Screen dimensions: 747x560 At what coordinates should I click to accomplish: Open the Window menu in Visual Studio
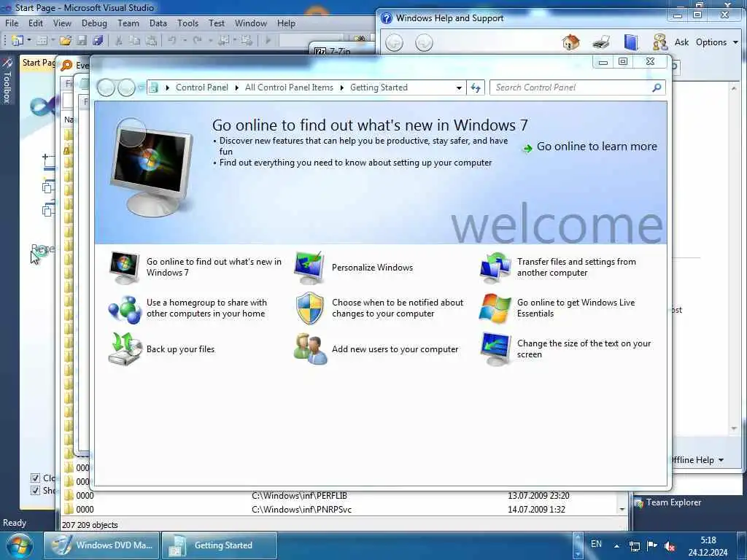click(251, 23)
